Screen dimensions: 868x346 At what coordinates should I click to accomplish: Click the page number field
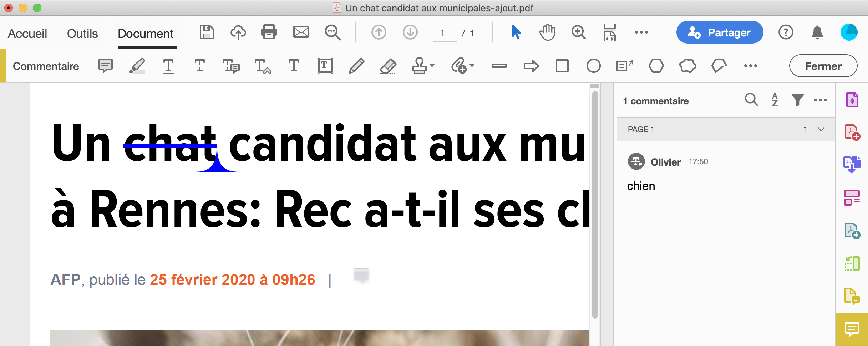[445, 33]
